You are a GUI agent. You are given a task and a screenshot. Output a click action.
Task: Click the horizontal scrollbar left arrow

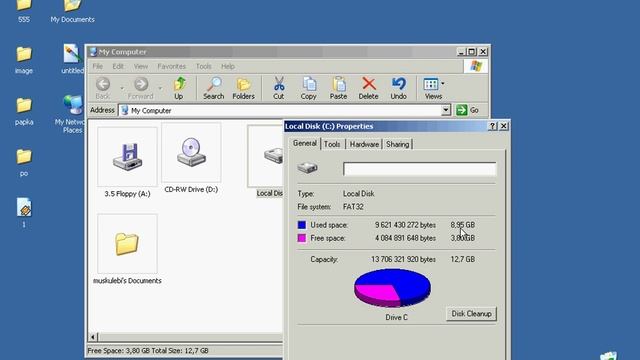tap(93, 337)
